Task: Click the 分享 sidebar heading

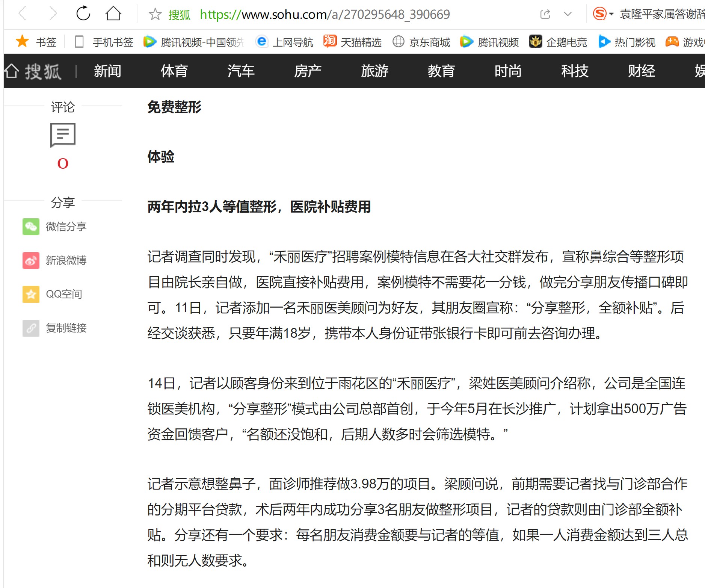Action: (63, 203)
